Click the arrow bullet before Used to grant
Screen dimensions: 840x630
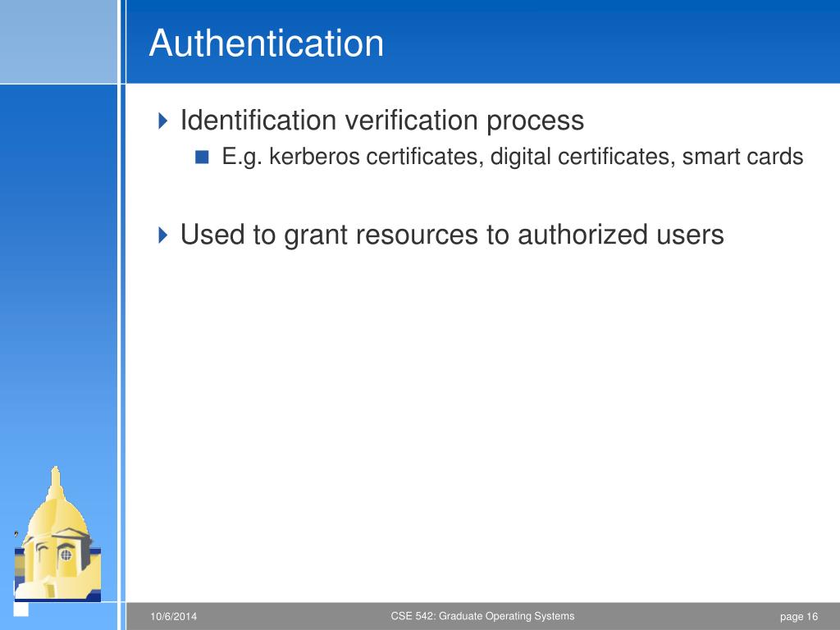click(163, 235)
